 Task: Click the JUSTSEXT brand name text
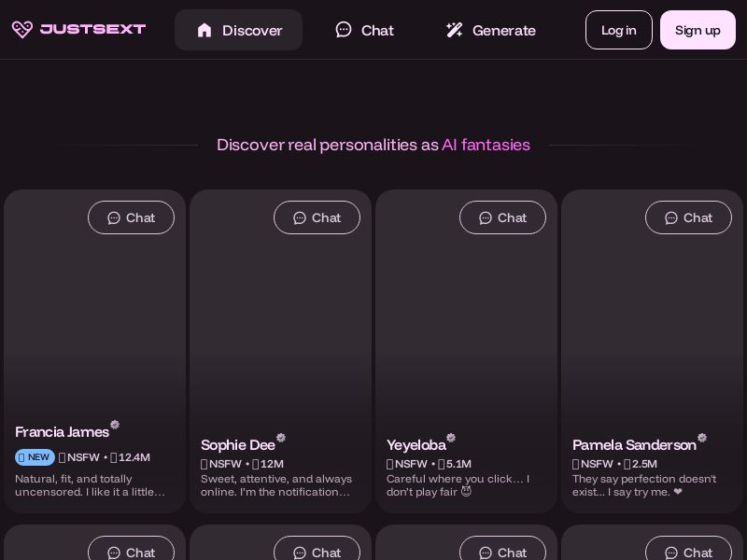click(x=92, y=30)
